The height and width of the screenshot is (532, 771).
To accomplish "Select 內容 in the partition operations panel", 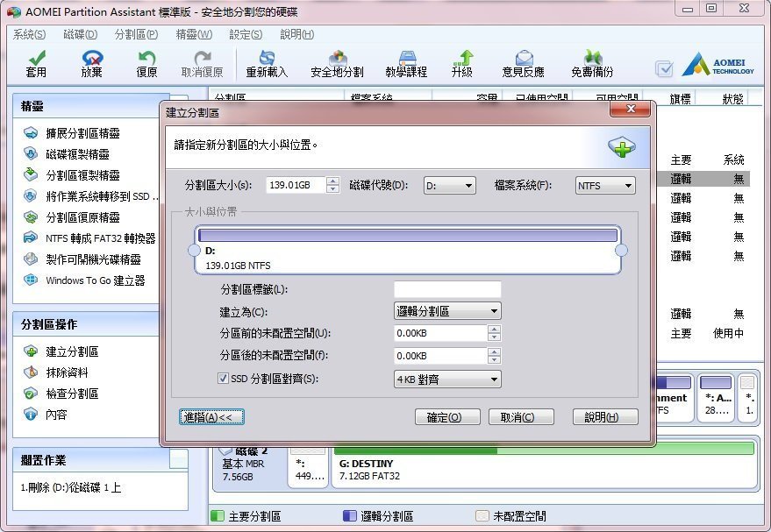I will (x=46, y=414).
